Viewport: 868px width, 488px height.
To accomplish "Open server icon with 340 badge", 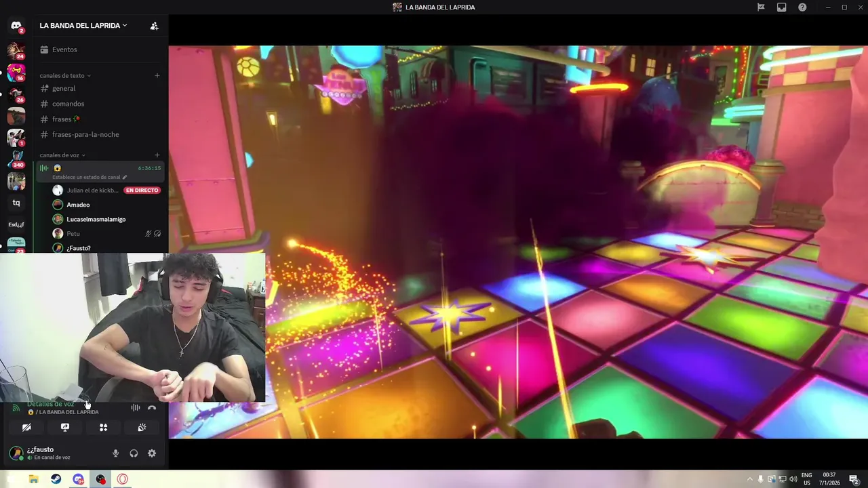I will pos(16,159).
